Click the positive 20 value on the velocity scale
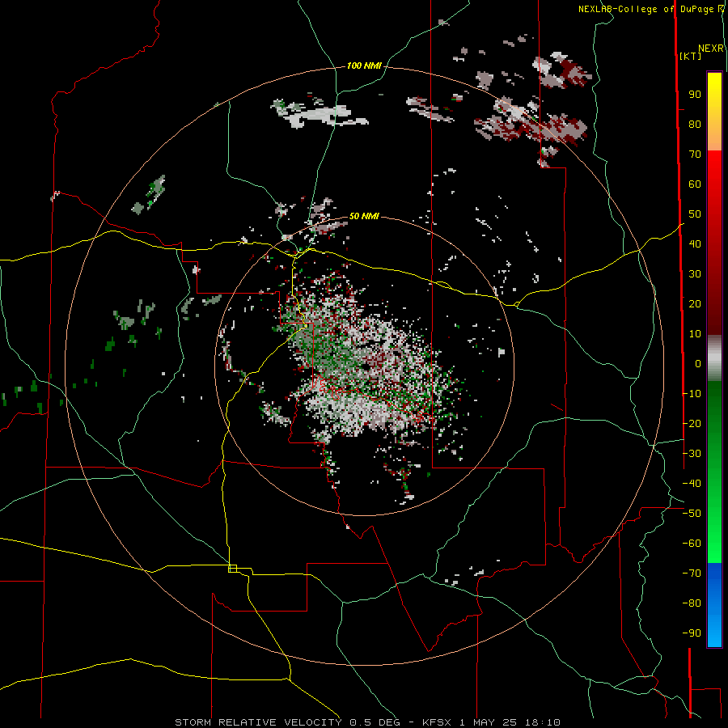Image resolution: width=728 pixels, height=728 pixels. tap(695, 304)
